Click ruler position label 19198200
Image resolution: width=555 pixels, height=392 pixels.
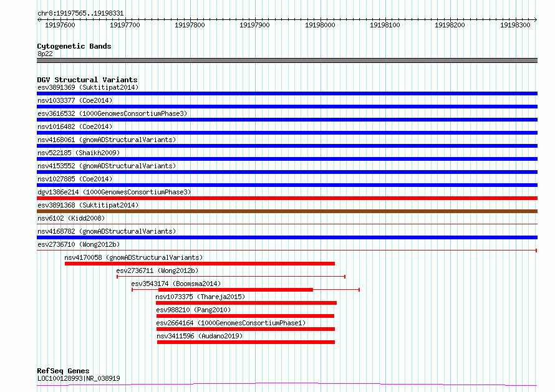(x=450, y=25)
